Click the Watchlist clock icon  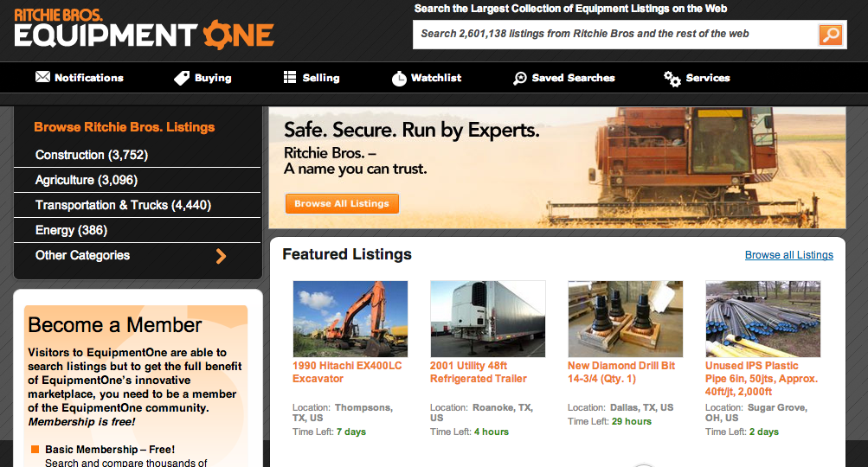pos(399,79)
